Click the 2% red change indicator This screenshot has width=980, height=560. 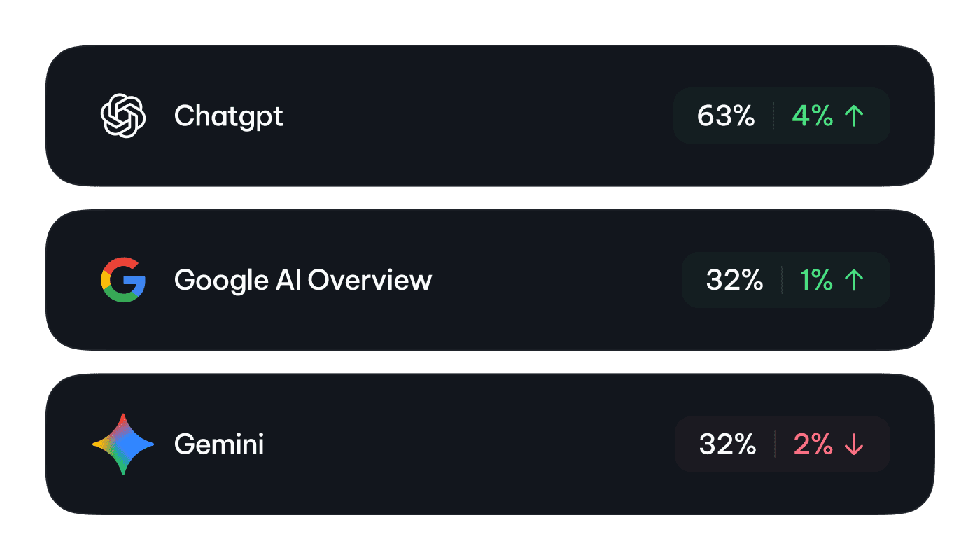coord(813,444)
